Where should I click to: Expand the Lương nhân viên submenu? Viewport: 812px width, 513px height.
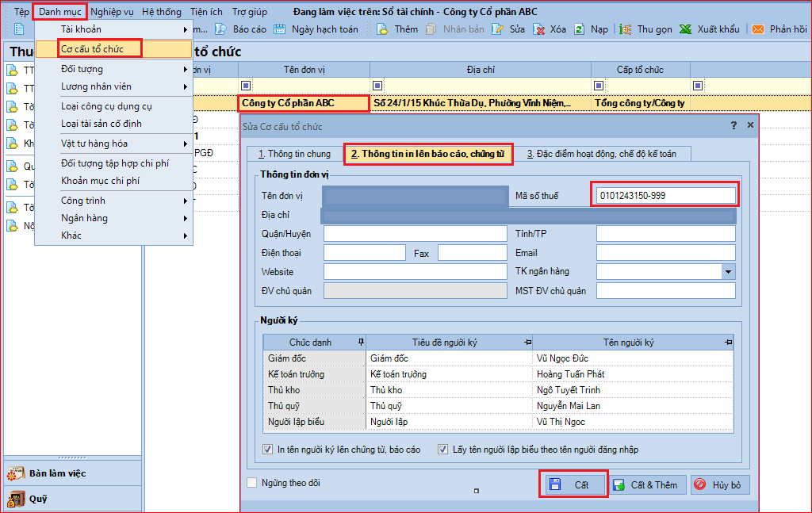(186, 87)
